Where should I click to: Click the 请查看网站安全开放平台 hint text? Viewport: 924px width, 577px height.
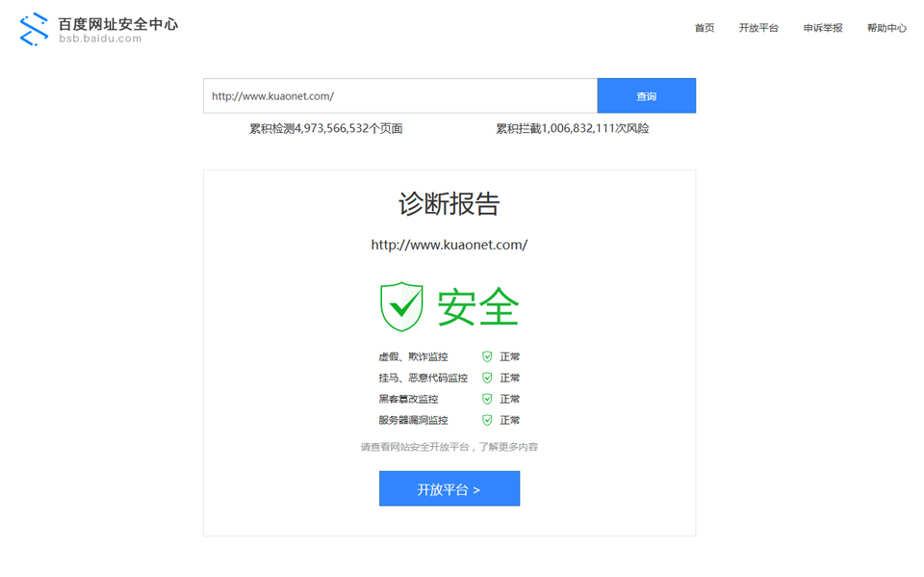click(x=449, y=447)
